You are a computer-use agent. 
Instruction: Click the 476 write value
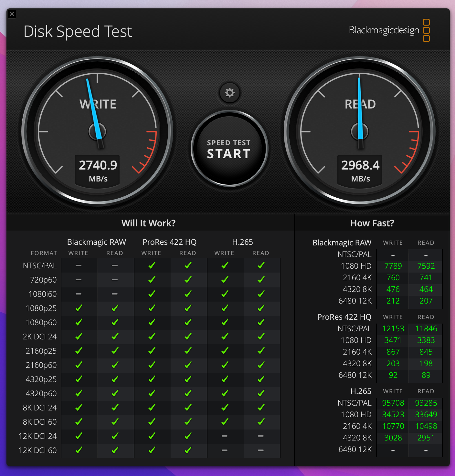tap(393, 289)
